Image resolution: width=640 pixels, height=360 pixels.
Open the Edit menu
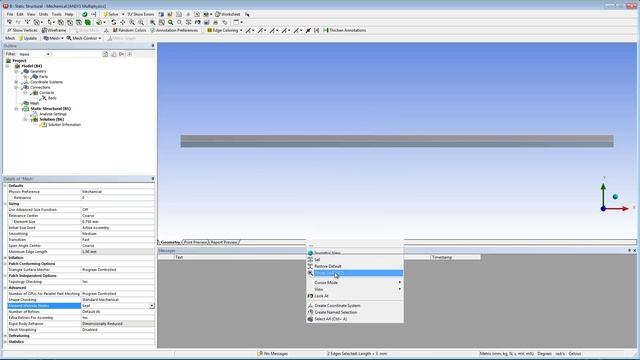click(x=20, y=14)
